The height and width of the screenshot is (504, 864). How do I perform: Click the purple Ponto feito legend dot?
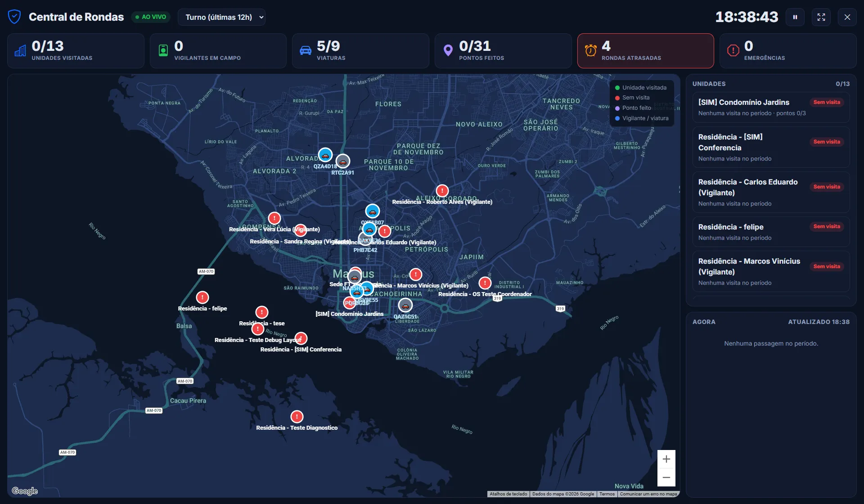617,108
